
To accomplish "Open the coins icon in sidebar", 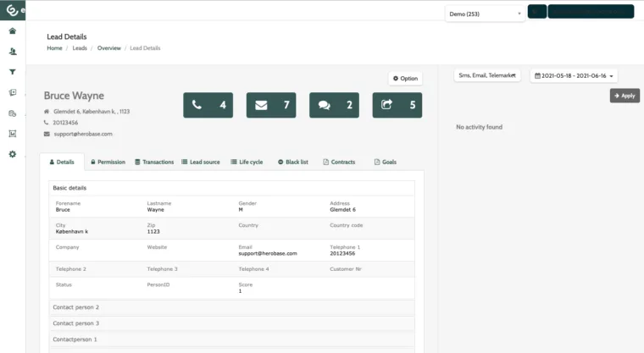I will (13, 113).
